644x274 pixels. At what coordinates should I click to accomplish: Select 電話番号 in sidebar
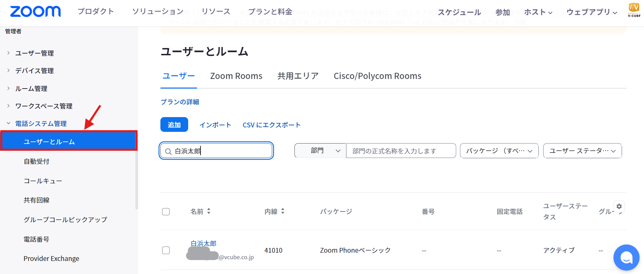coord(36,239)
